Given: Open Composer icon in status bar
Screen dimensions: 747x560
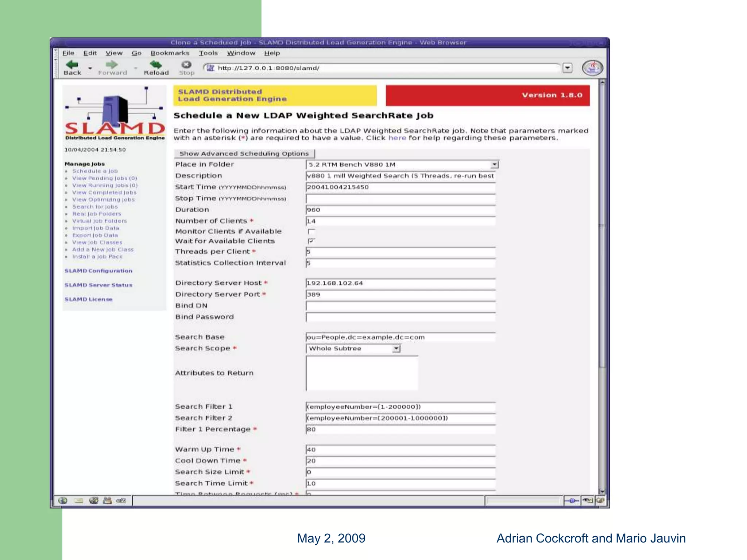Looking at the screenshot, I should click(94, 501).
